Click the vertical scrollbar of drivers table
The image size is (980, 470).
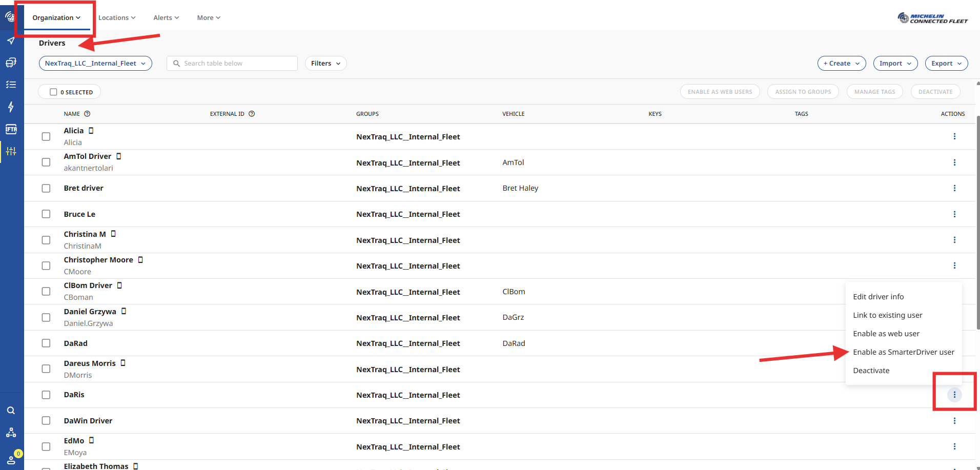tap(978, 223)
